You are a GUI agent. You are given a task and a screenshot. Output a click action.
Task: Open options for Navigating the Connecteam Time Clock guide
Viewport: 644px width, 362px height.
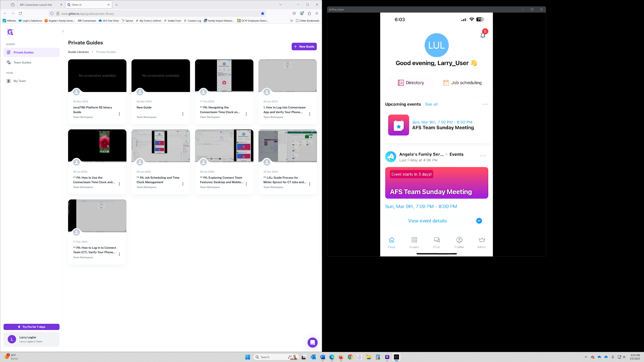pyautogui.click(x=246, y=114)
